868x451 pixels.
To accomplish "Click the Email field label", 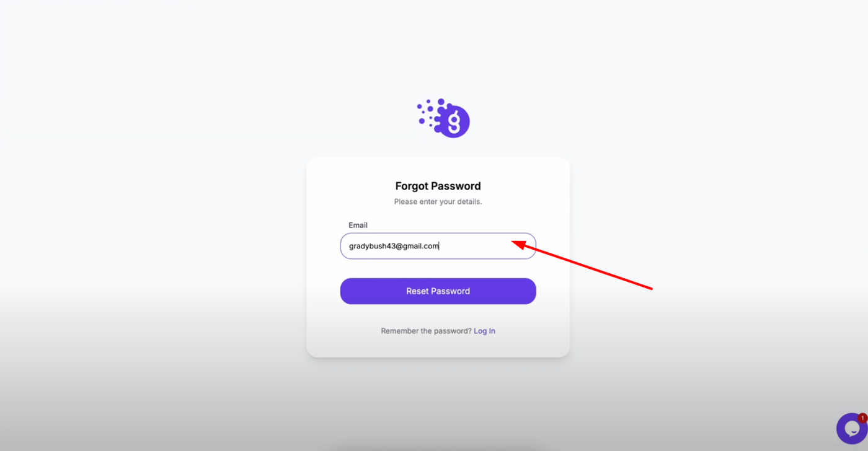I will click(358, 225).
